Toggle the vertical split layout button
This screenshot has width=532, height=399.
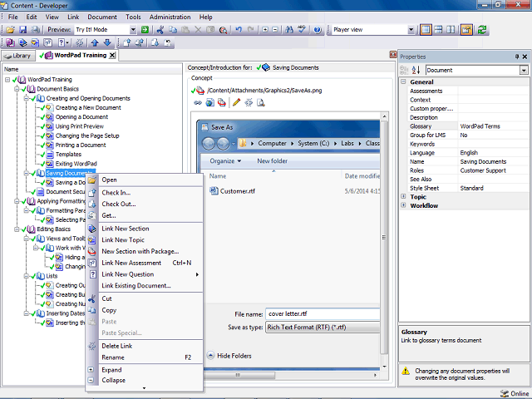click(x=451, y=30)
